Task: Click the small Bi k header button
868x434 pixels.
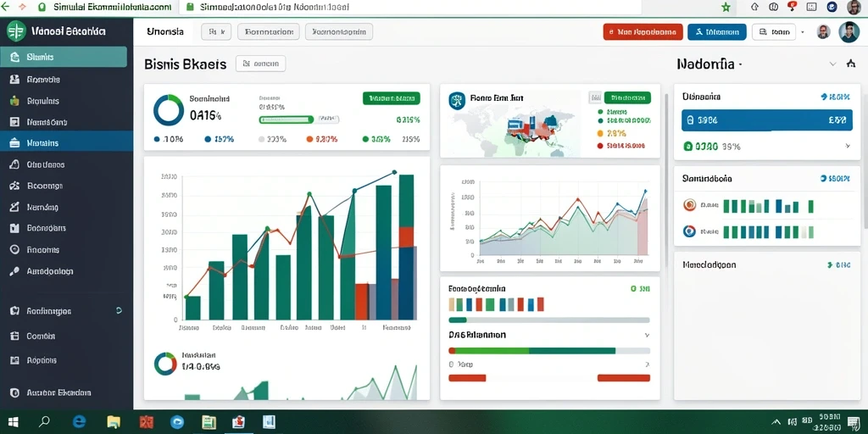Action: point(216,32)
